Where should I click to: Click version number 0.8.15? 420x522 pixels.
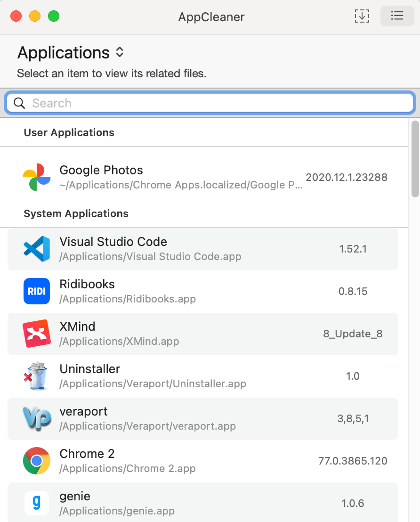353,291
